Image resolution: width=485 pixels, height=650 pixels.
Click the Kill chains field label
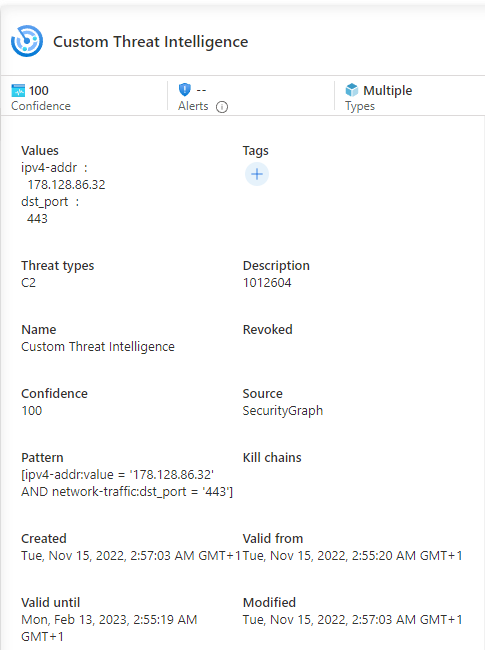[x=272, y=457]
